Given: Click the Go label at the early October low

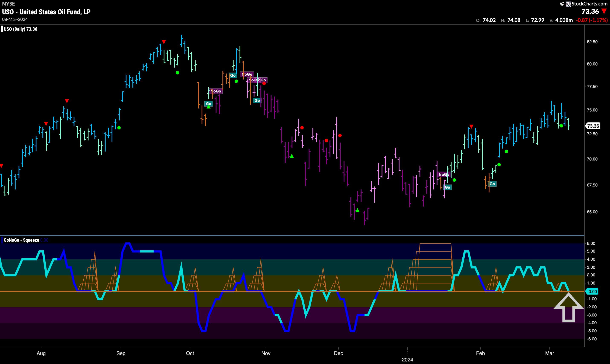Looking at the screenshot, I should coord(208,104).
